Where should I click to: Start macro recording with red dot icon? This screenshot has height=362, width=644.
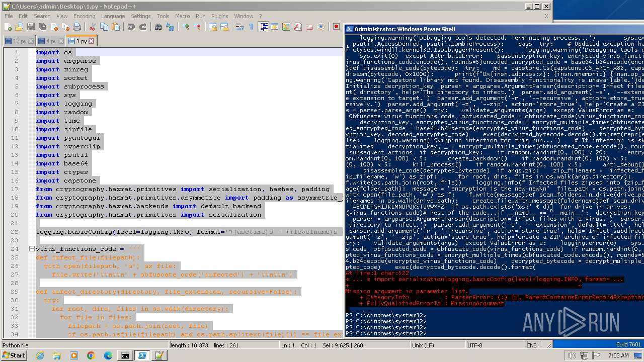click(x=337, y=27)
